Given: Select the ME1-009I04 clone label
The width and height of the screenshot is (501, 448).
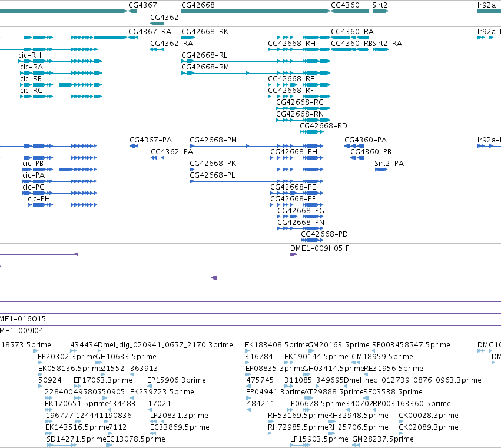Looking at the screenshot, I should [x=21, y=331].
